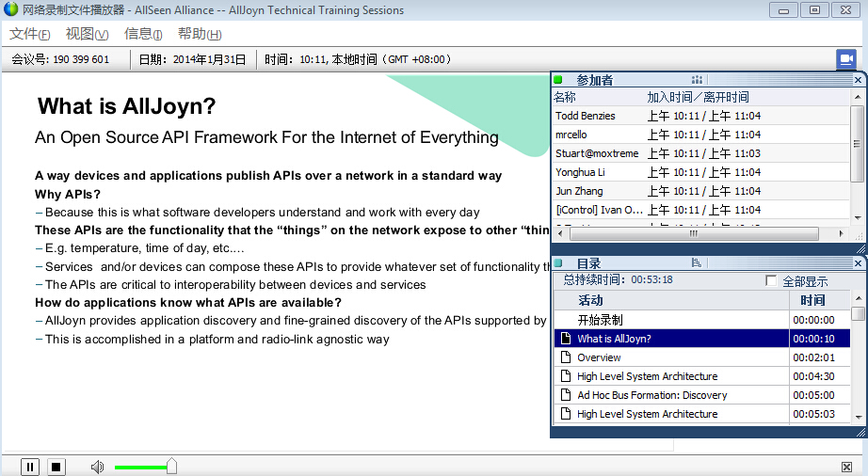Open the 帮助(H) menu
This screenshot has width=868, height=476.
pyautogui.click(x=200, y=34)
